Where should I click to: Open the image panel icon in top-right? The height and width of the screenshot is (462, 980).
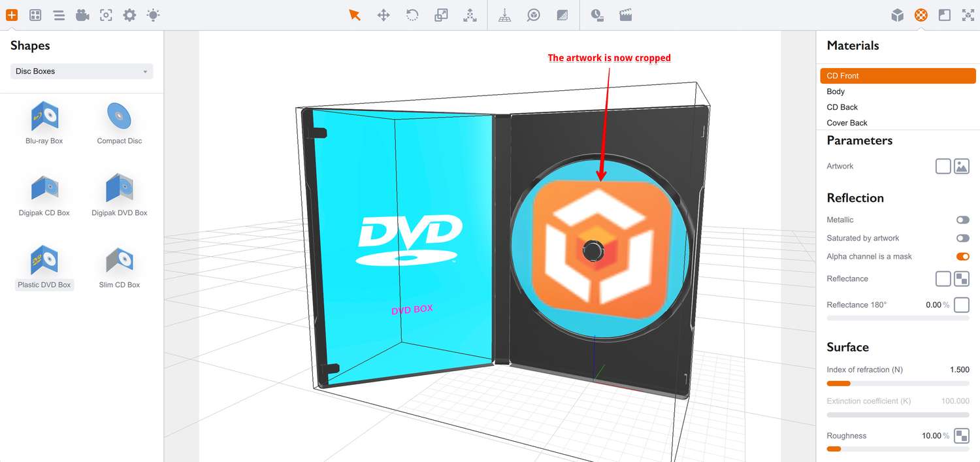[945, 14]
